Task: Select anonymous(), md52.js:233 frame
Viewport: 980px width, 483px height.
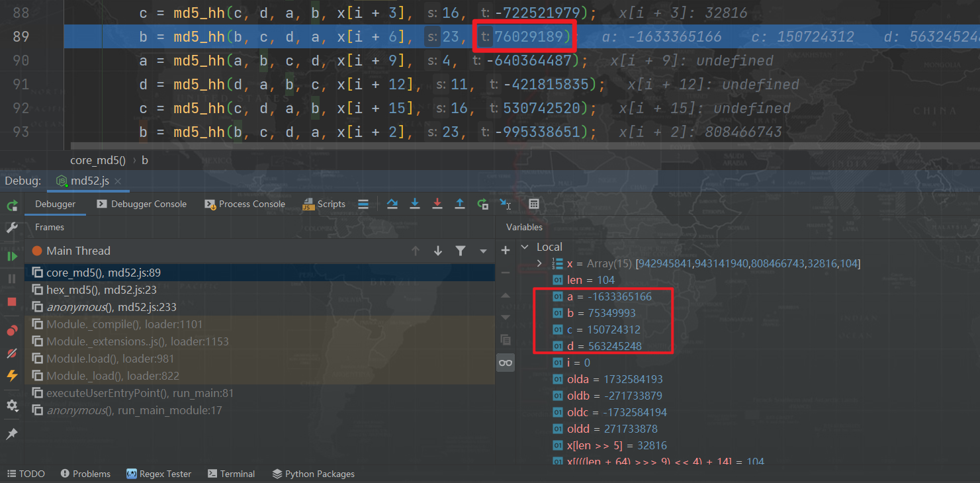Action: (x=260, y=307)
